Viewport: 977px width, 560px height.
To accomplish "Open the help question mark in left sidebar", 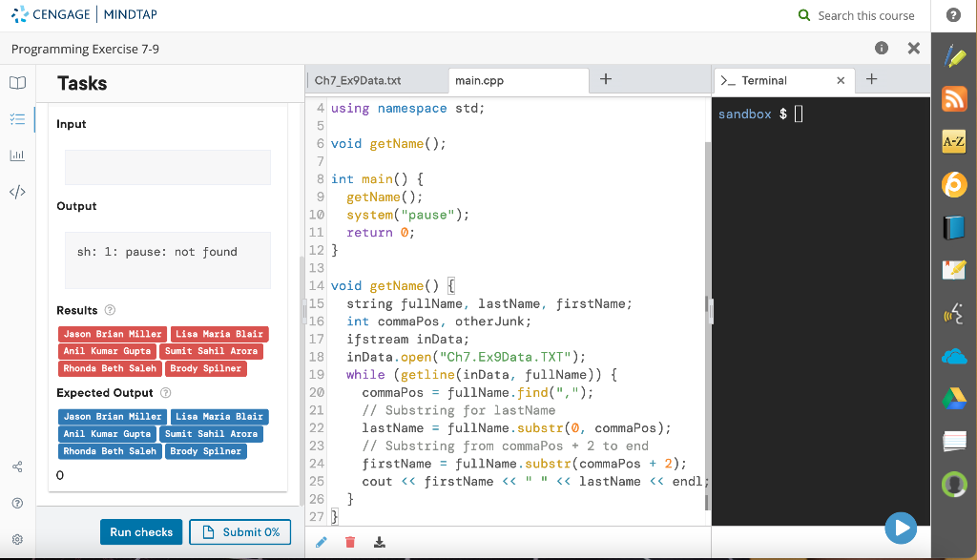I will point(17,504).
